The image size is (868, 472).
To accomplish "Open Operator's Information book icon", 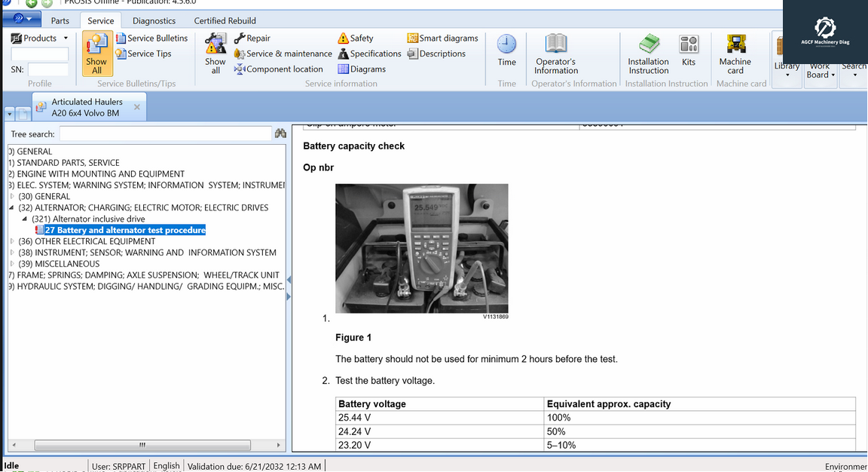I will (555, 44).
